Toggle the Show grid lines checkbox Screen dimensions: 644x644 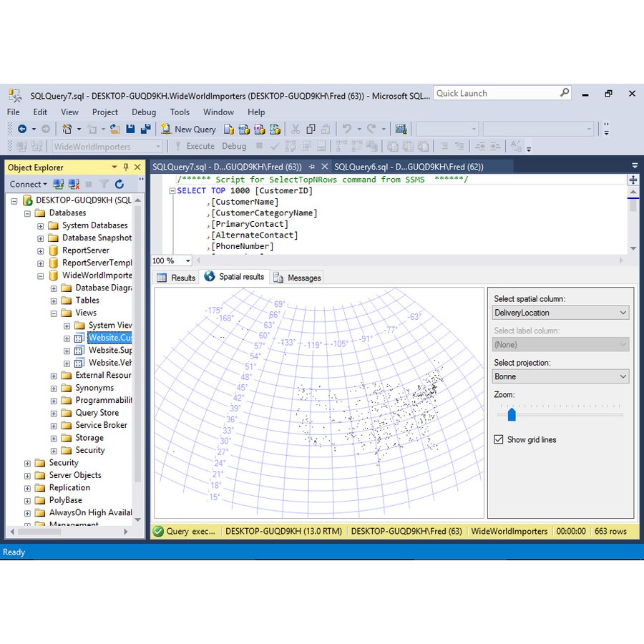(x=499, y=439)
